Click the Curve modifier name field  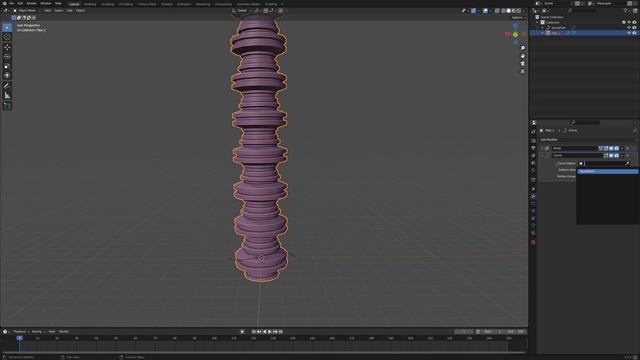click(x=577, y=156)
